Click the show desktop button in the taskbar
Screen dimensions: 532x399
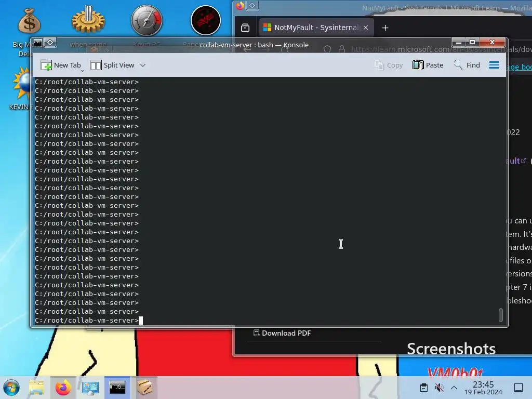click(x=518, y=388)
